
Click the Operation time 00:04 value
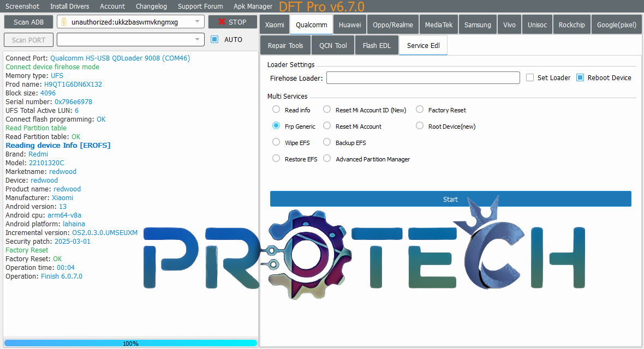pos(65,267)
